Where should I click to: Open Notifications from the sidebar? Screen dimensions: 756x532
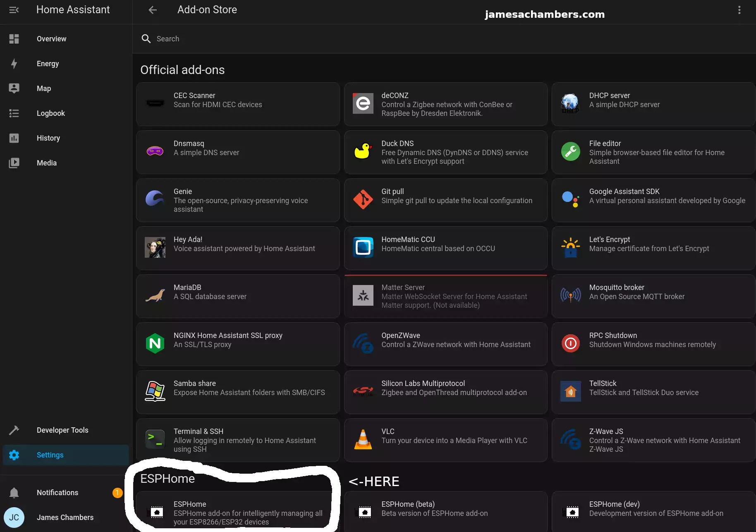57,492
